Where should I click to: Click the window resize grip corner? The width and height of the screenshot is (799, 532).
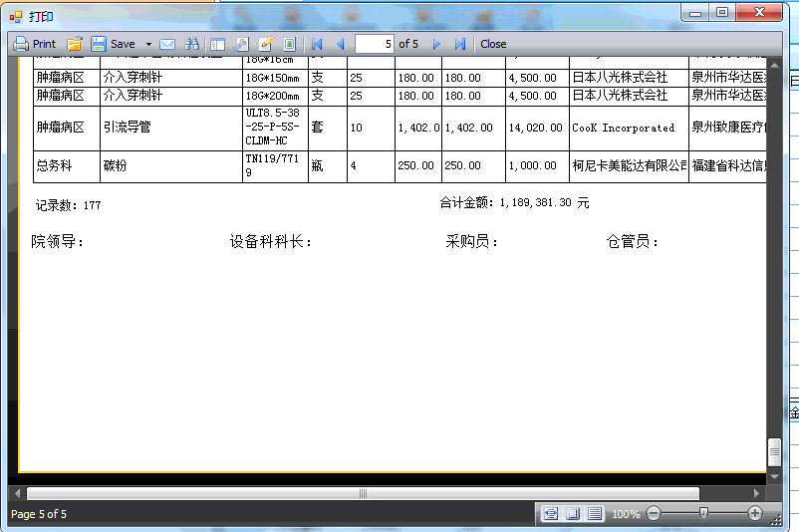click(776, 520)
